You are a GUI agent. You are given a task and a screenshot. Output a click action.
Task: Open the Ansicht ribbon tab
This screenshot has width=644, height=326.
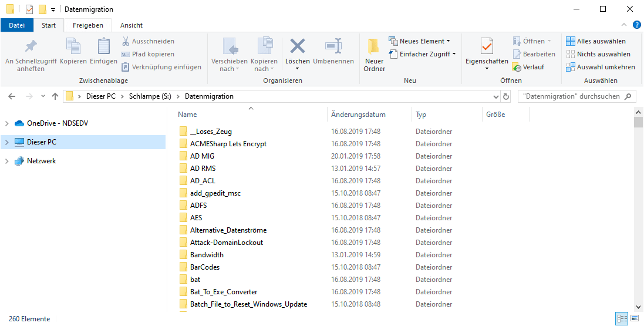click(132, 25)
